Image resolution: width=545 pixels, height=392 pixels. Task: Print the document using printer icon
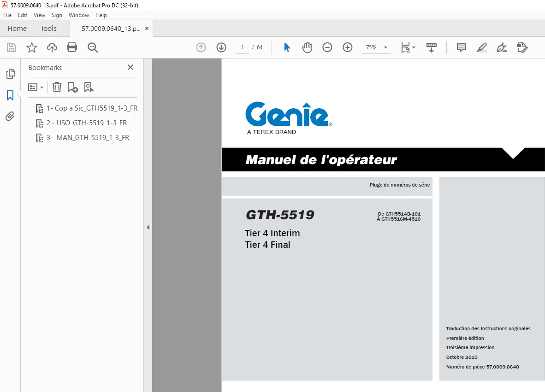(x=72, y=47)
